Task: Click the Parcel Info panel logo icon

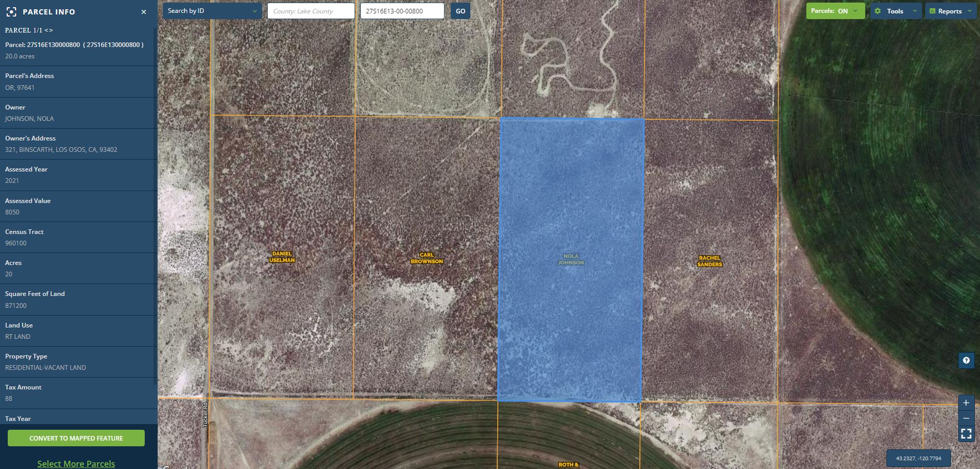Action: (x=11, y=12)
